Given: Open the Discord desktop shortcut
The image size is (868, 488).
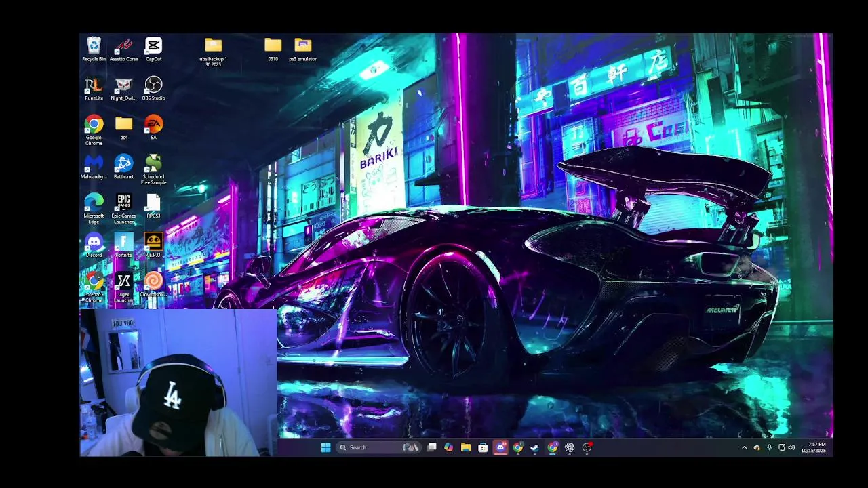Looking at the screenshot, I should point(94,246).
